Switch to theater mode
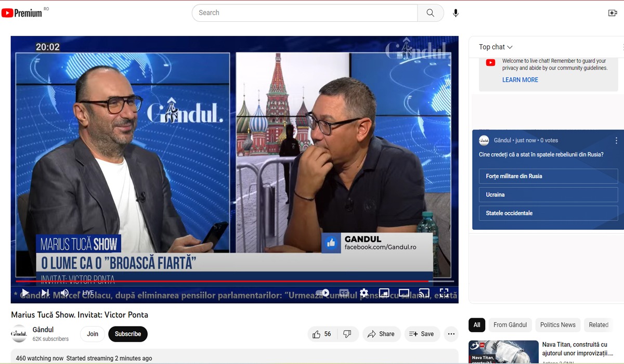The height and width of the screenshot is (364, 624). [404, 293]
